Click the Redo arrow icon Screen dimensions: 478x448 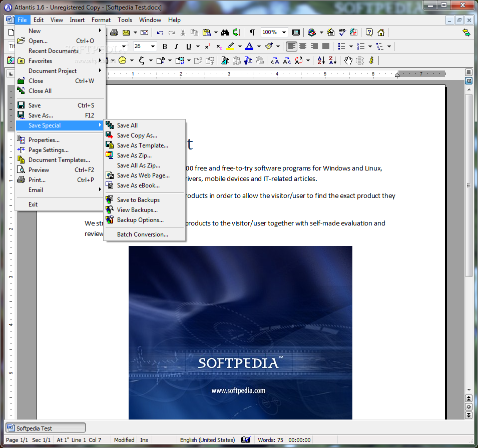coord(172,32)
